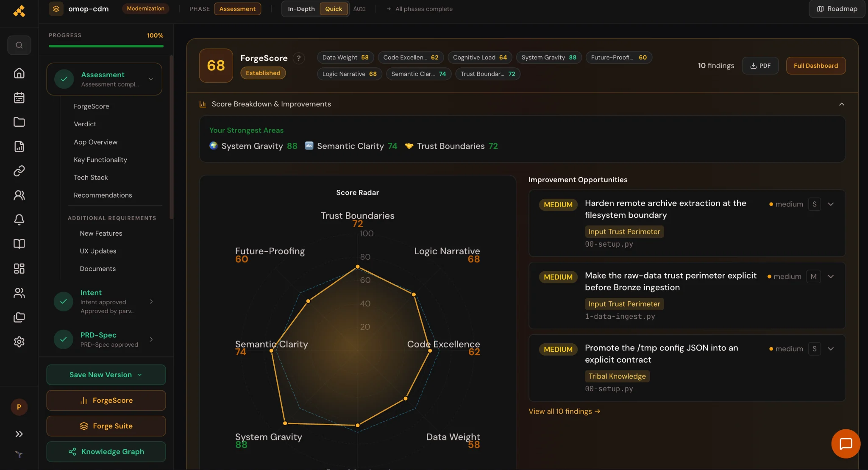Click View all 10 findings link
Viewport: 868px width, 470px height.
[x=564, y=412]
